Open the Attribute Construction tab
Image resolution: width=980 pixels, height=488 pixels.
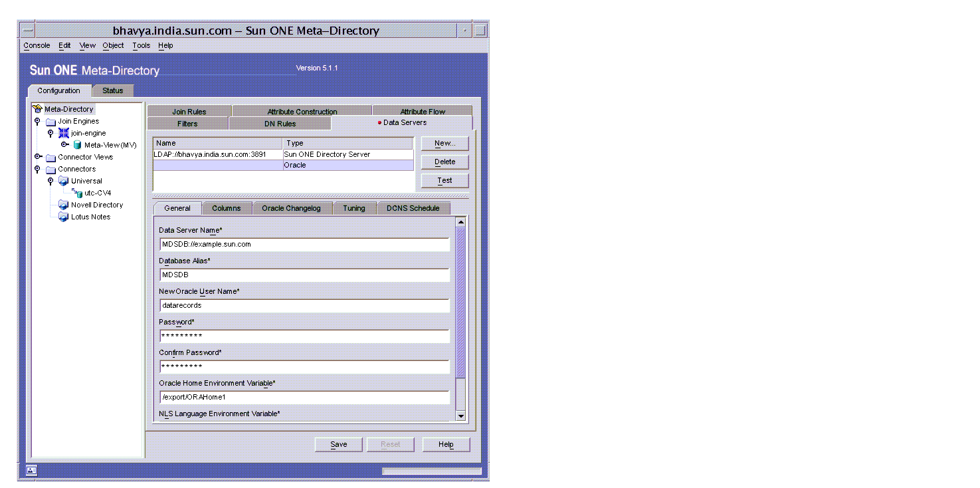[302, 112]
